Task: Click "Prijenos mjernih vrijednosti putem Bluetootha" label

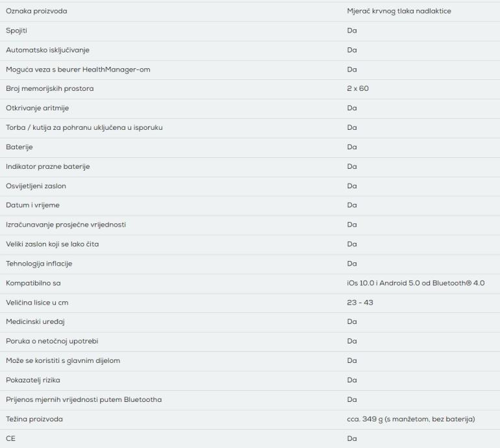Action: (84, 400)
